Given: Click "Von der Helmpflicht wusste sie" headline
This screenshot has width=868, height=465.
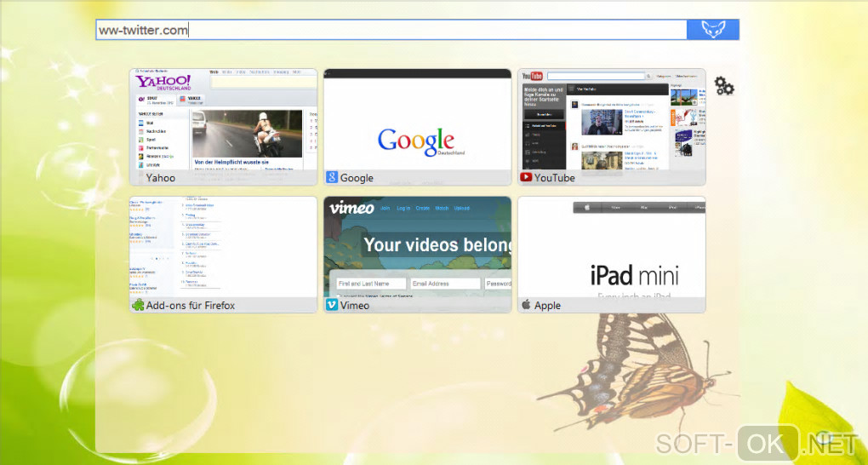Looking at the screenshot, I should click(232, 163).
